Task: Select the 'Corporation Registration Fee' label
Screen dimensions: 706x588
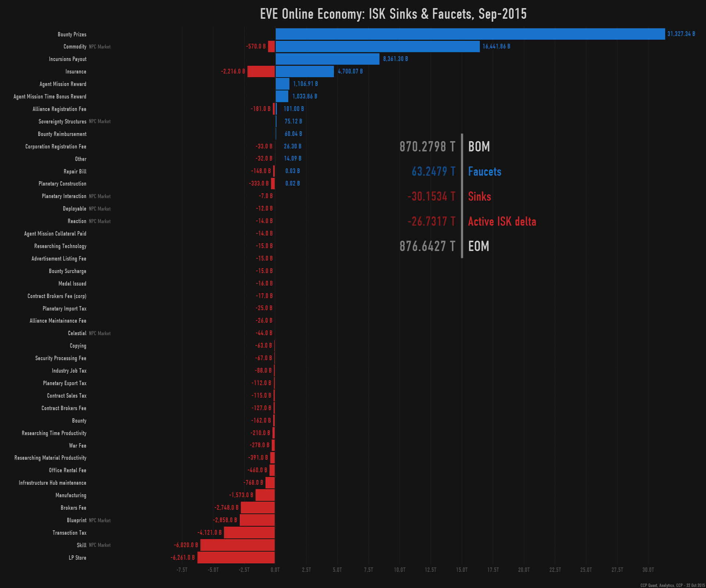Action: tap(56, 147)
